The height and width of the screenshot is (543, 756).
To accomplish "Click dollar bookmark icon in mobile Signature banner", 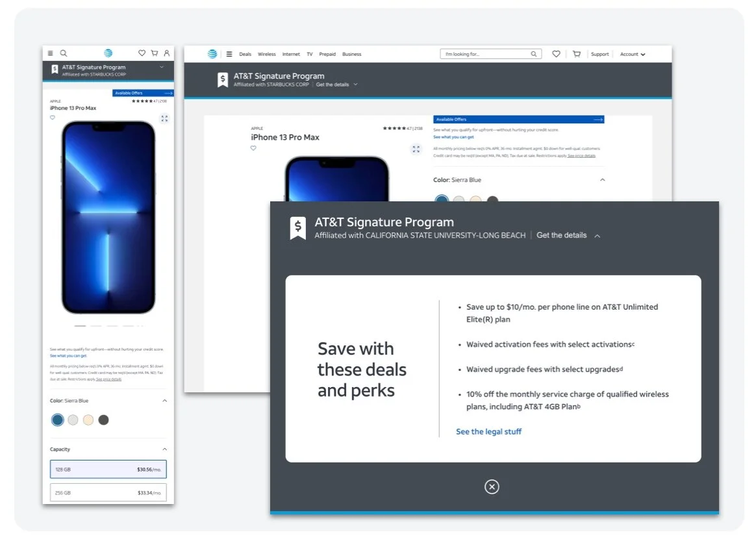I will [55, 70].
